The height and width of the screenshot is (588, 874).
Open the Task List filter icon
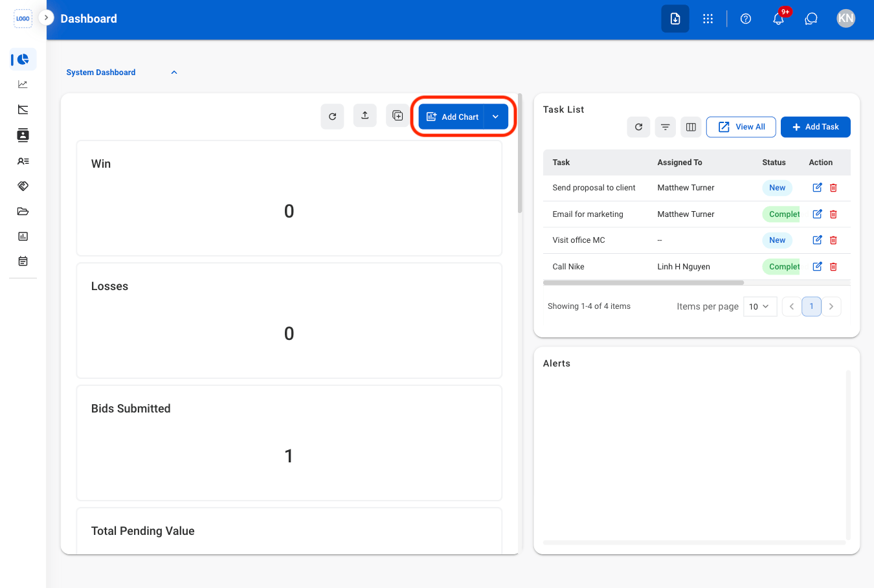(665, 127)
